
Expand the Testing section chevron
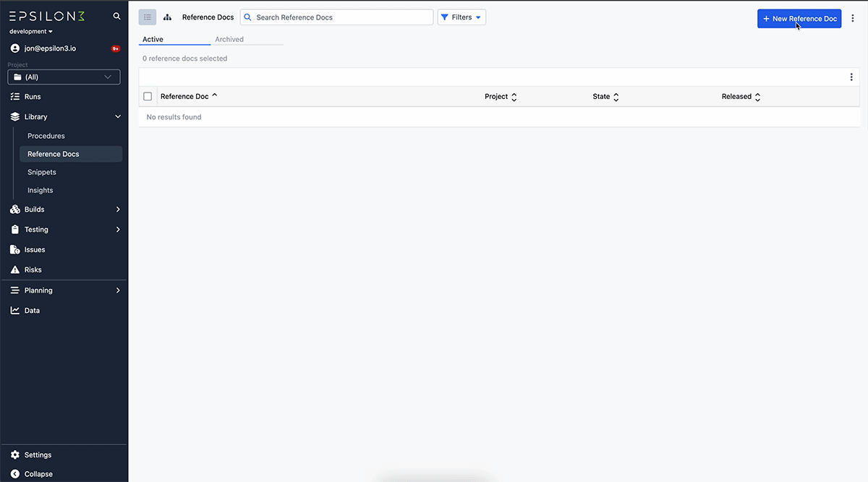click(x=118, y=230)
